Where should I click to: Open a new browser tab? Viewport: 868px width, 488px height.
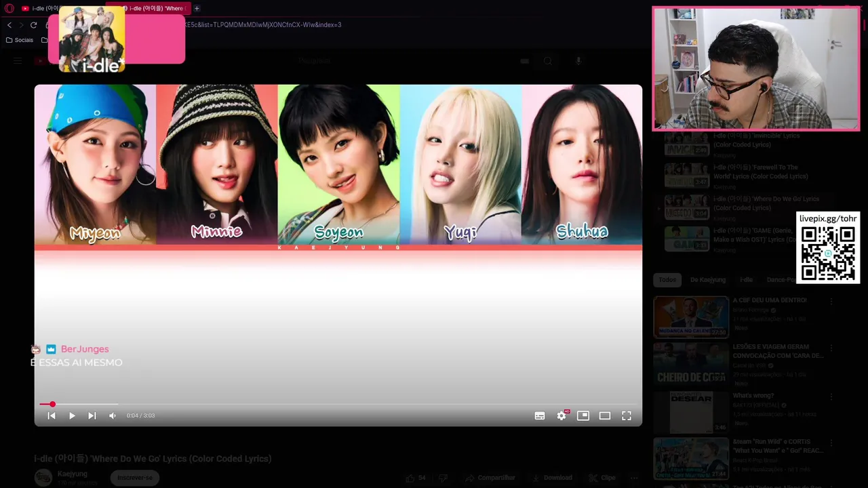197,8
